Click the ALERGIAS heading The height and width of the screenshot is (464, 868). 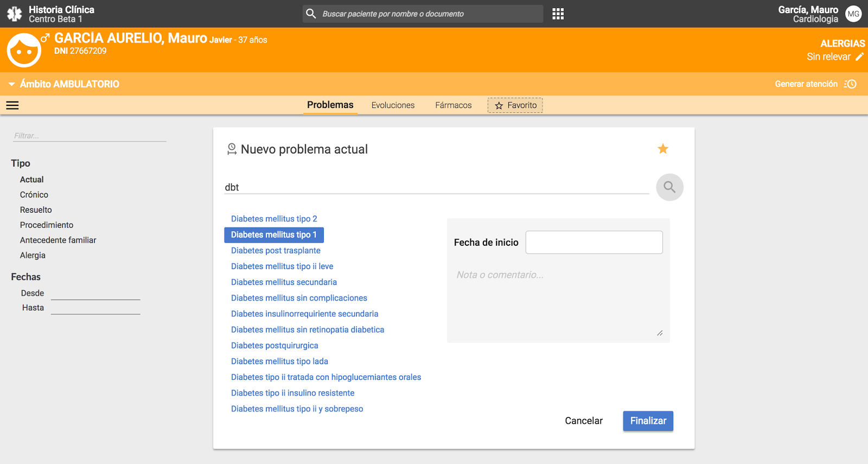click(843, 43)
